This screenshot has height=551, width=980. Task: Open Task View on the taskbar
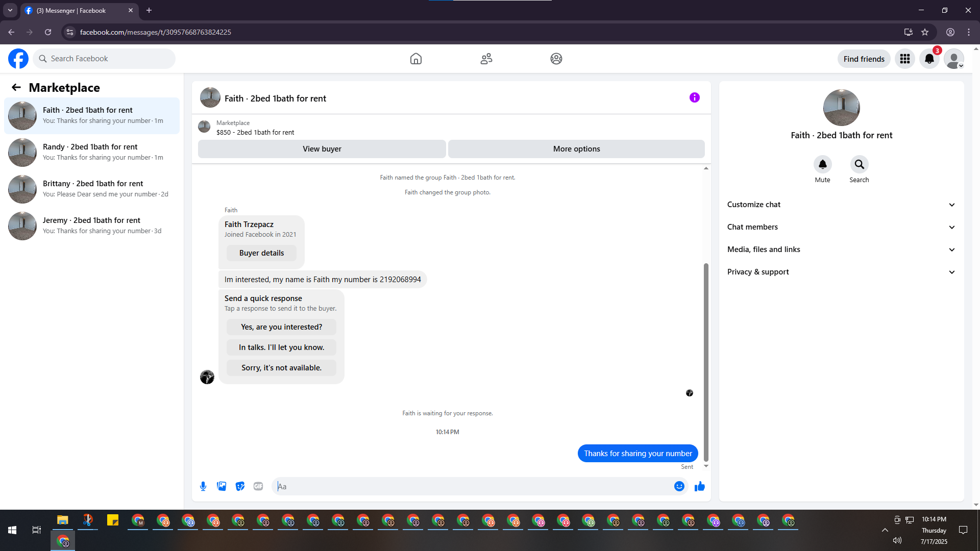37,530
